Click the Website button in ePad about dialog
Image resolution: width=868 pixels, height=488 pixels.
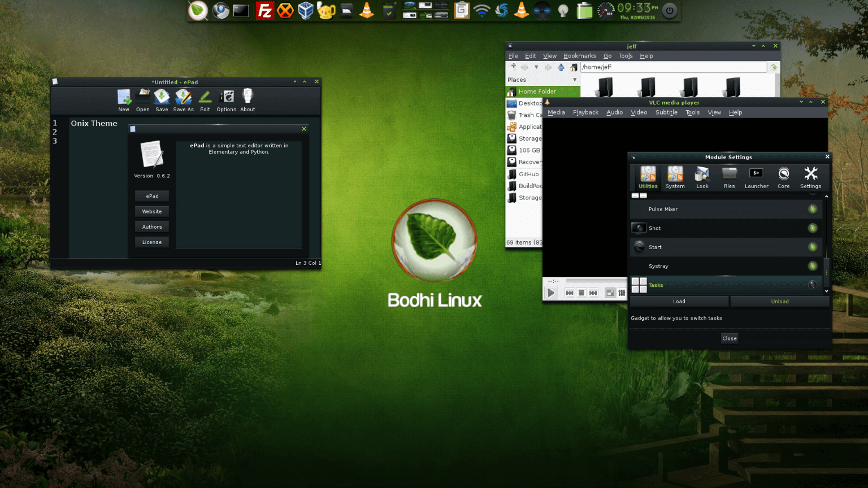[151, 211]
